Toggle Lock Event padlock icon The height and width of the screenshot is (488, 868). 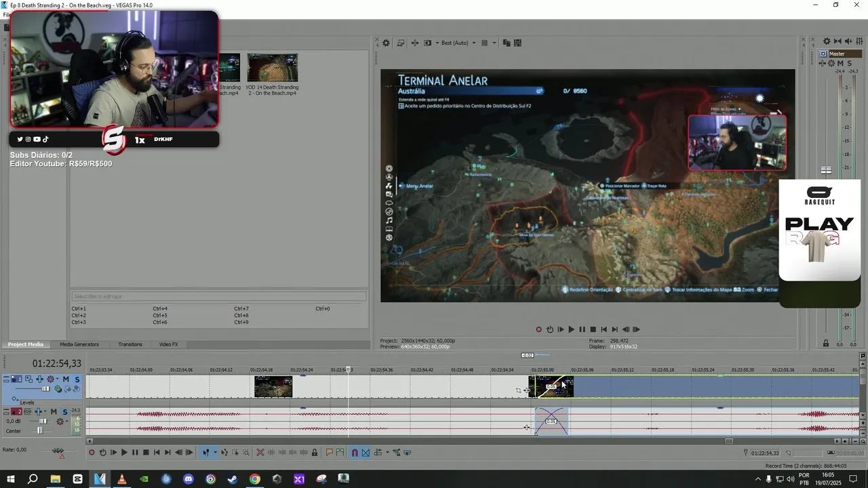pos(314,452)
